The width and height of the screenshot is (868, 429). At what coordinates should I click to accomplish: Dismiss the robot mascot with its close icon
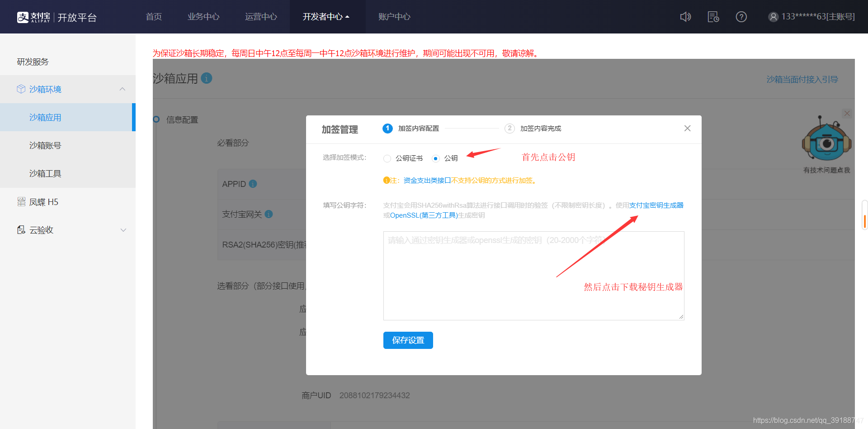point(847,114)
